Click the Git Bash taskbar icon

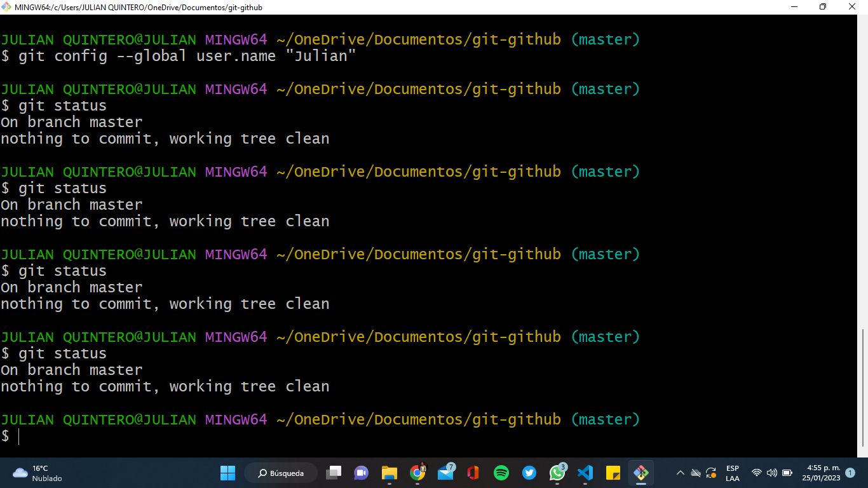point(641,473)
